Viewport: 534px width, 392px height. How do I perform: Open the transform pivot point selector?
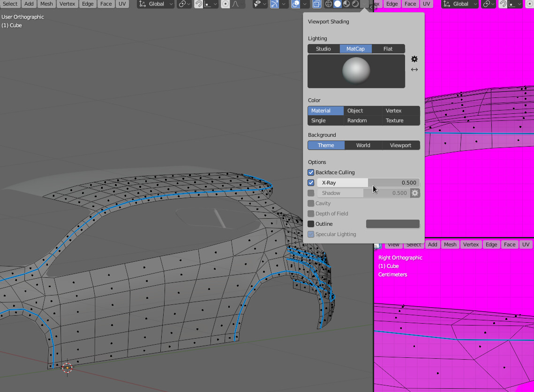[184, 4]
